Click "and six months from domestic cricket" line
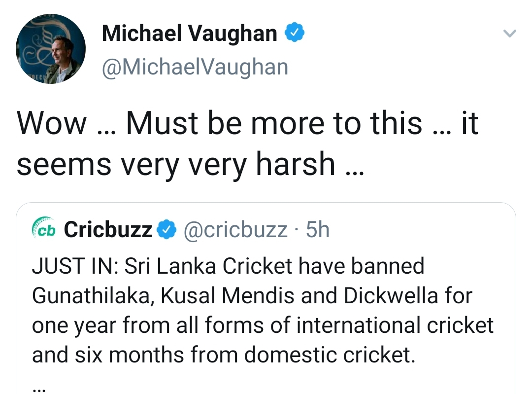The image size is (532, 394). [224, 355]
